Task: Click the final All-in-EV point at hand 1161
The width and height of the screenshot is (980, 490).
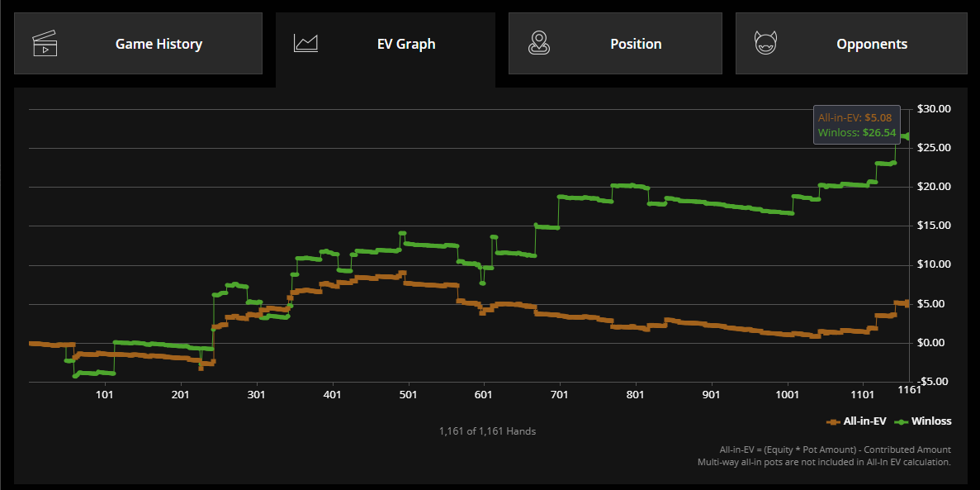Action: click(x=907, y=303)
